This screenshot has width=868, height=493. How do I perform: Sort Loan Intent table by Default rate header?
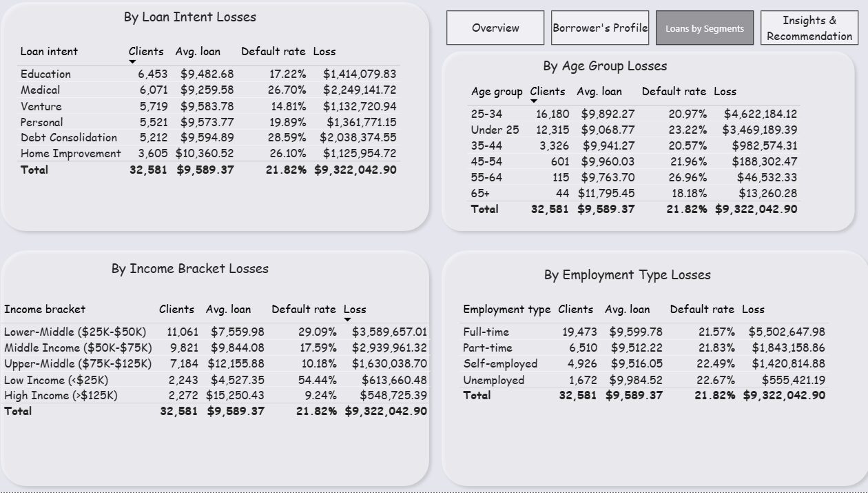(273, 52)
